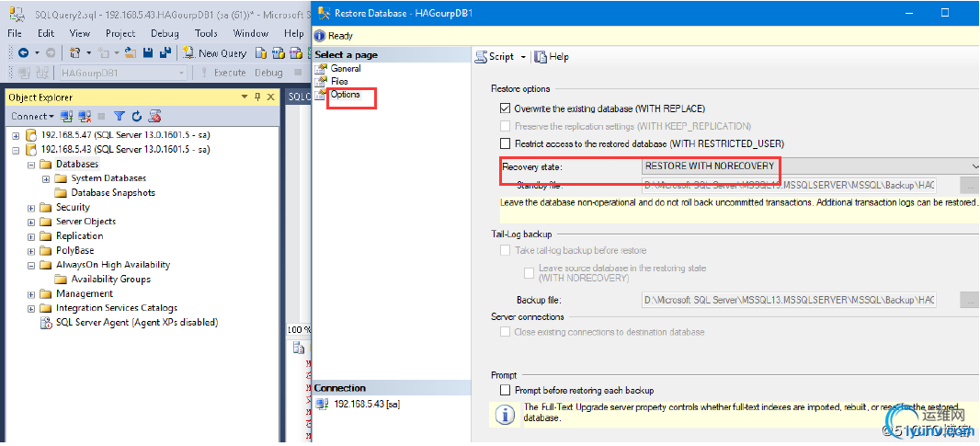The height and width of the screenshot is (446, 980).
Task: Click the new project icon in toolbar
Action: [75, 53]
